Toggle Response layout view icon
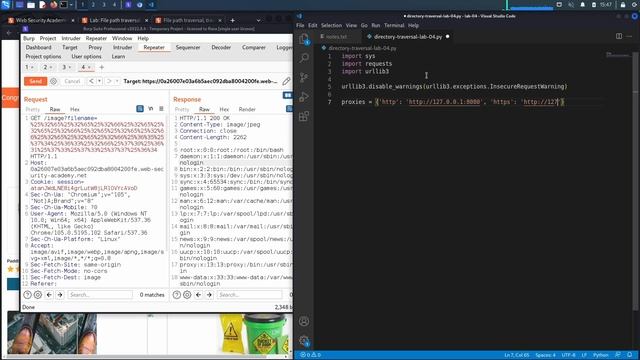 (288, 96)
